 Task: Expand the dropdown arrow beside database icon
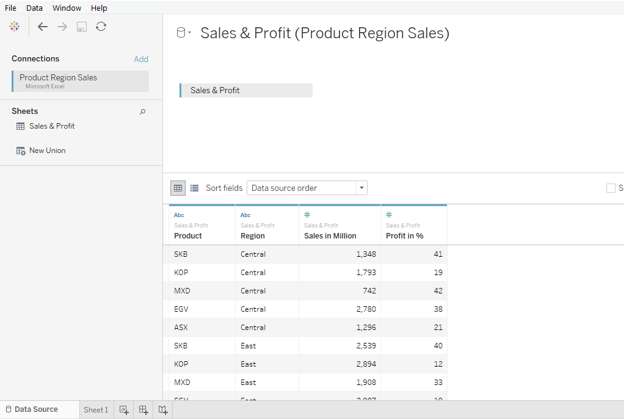[190, 33]
